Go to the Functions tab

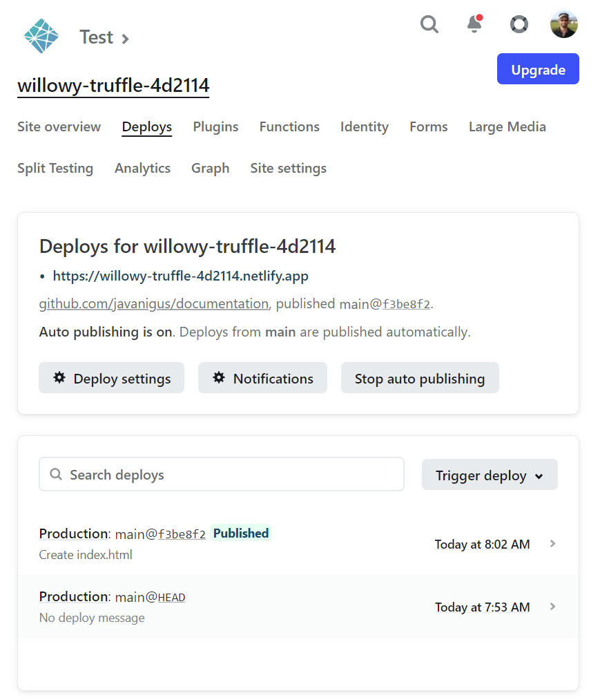[x=289, y=126]
